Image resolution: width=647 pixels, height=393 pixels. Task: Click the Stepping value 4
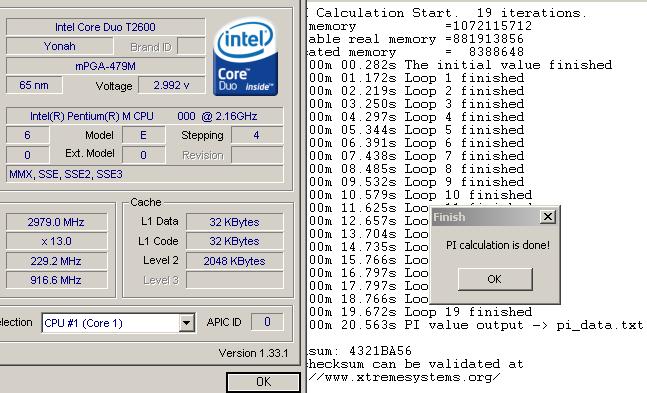click(257, 135)
